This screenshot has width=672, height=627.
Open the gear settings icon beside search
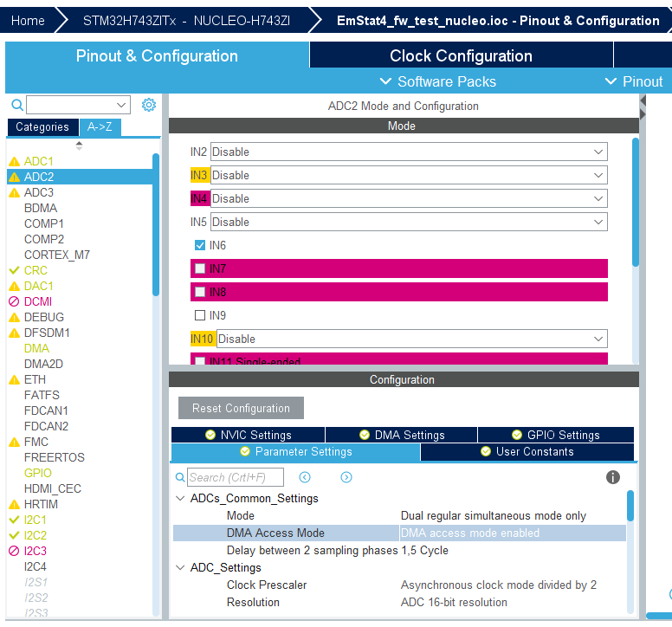point(149,105)
